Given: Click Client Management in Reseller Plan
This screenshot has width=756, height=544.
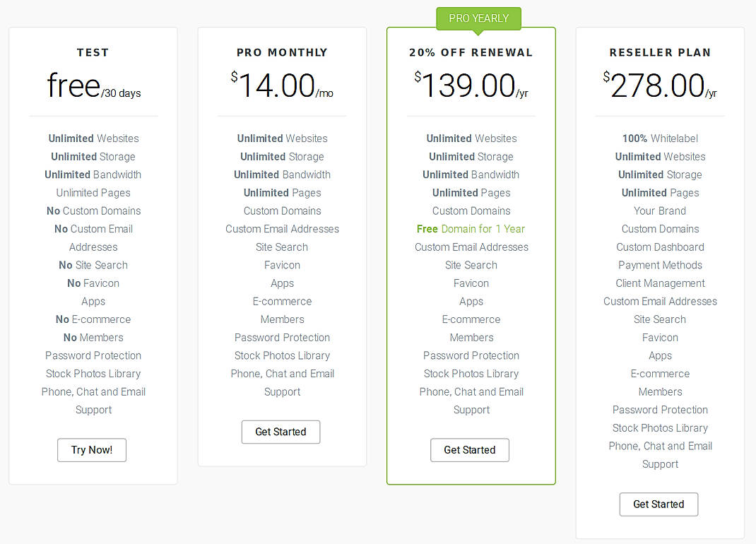Looking at the screenshot, I should click(x=660, y=283).
